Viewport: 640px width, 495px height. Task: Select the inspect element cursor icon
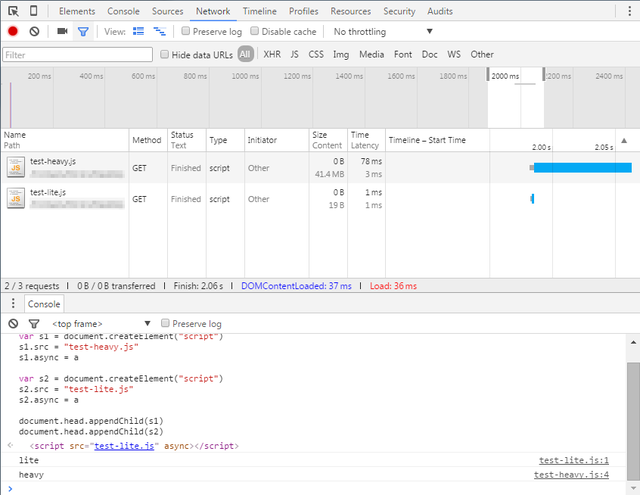[13, 11]
